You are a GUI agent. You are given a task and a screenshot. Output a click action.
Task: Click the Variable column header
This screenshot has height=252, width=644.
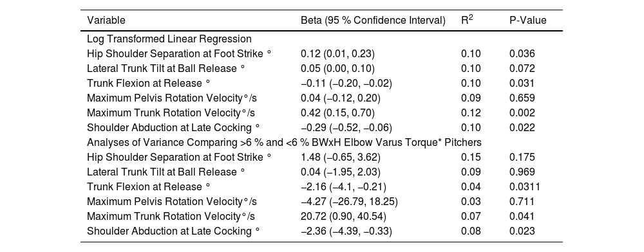coord(106,21)
